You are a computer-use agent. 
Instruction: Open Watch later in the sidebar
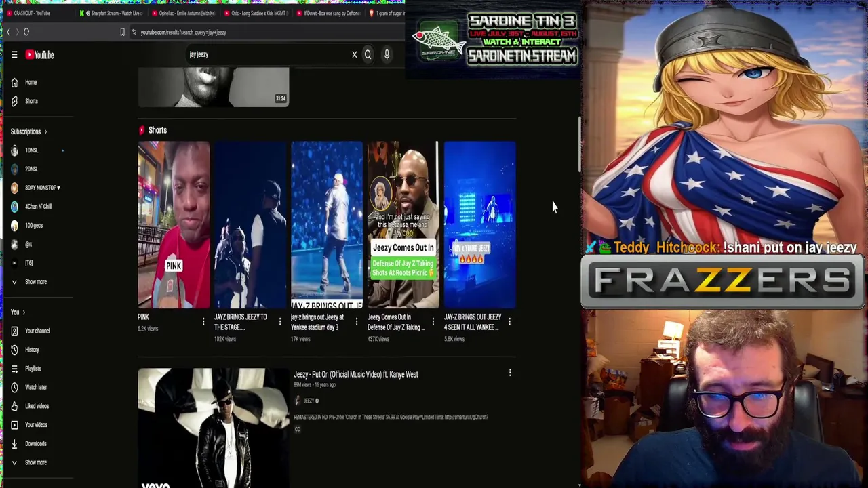click(x=37, y=387)
